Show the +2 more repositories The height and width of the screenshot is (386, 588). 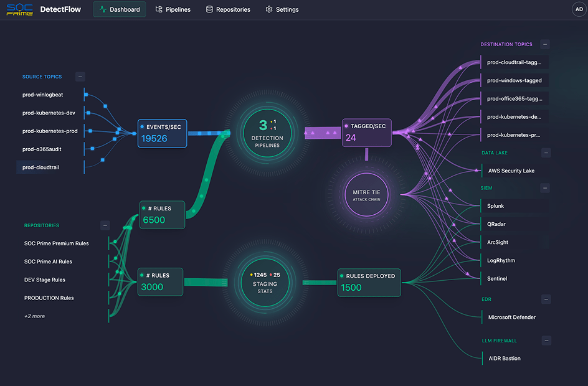click(35, 316)
